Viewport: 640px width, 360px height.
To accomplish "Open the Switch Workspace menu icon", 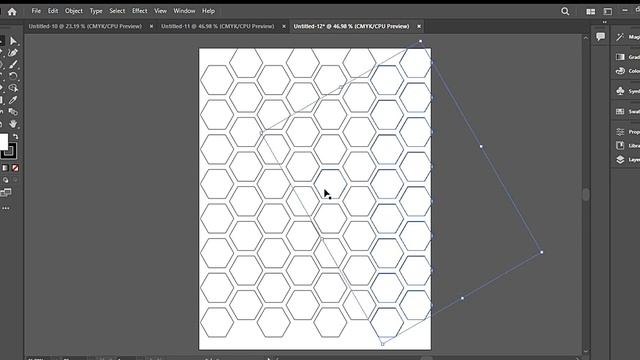I will [608, 11].
